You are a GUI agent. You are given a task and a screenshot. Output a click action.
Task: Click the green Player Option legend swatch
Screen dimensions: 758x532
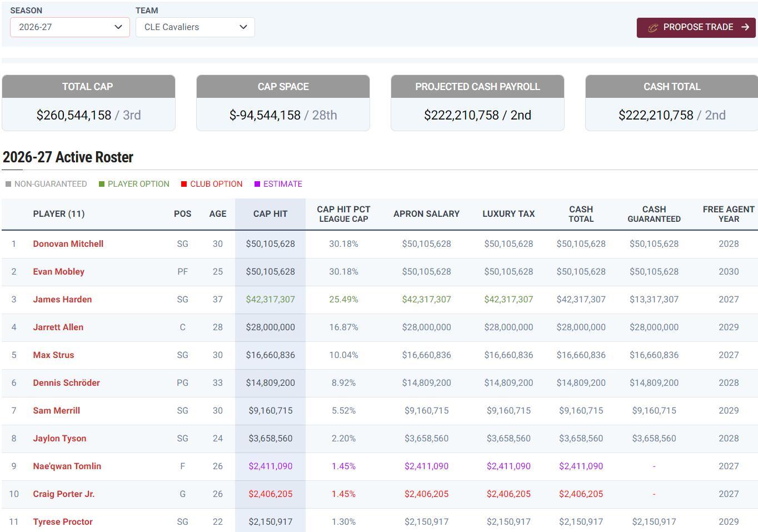[102, 184]
